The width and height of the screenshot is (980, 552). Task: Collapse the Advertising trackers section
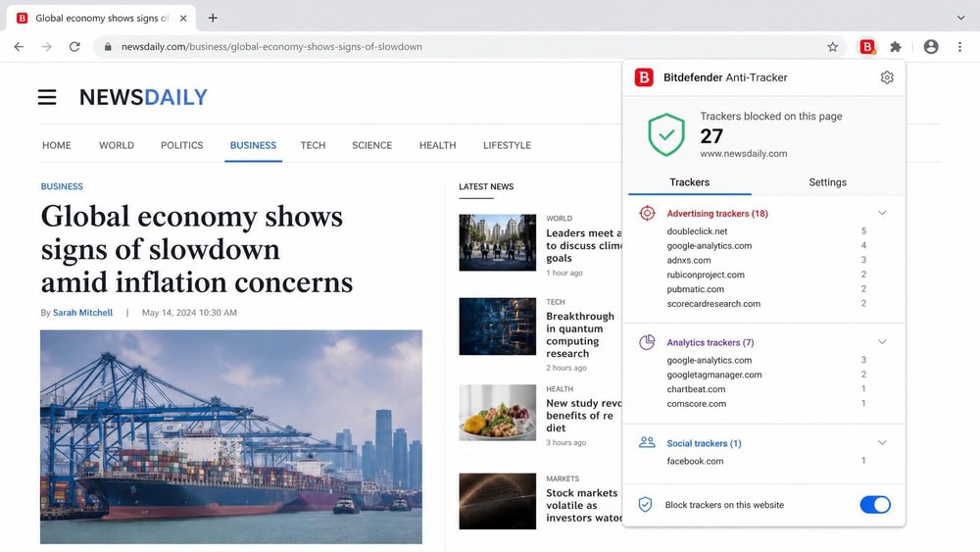point(882,213)
